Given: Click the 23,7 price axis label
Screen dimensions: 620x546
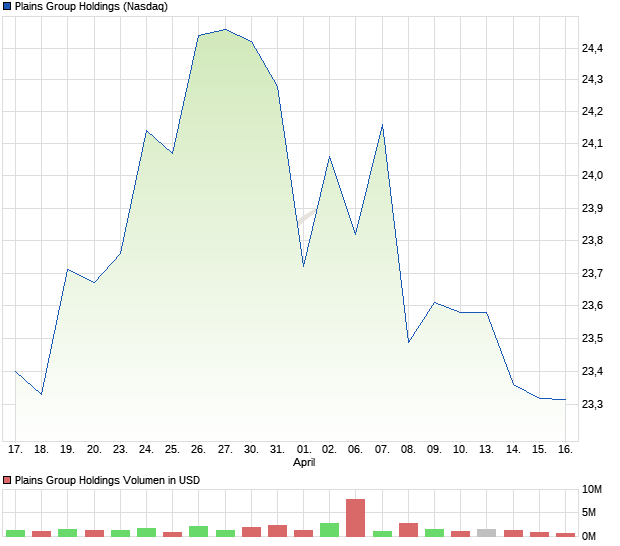Looking at the screenshot, I should click(x=592, y=273).
